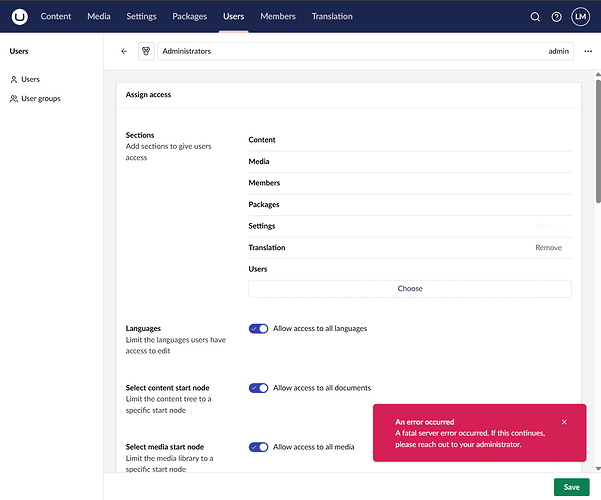Go to the Translation section tab
The width and height of the screenshot is (601, 500).
pyautogui.click(x=332, y=17)
